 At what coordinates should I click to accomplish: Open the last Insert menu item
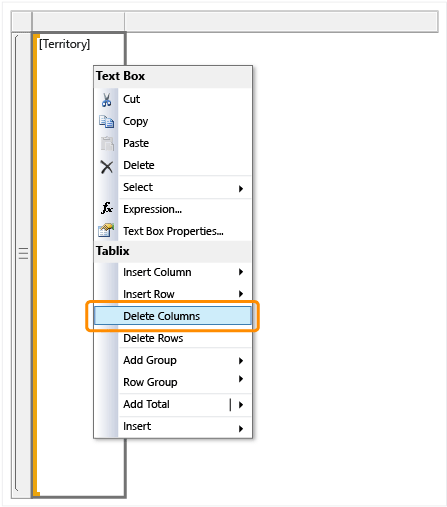[x=173, y=426]
